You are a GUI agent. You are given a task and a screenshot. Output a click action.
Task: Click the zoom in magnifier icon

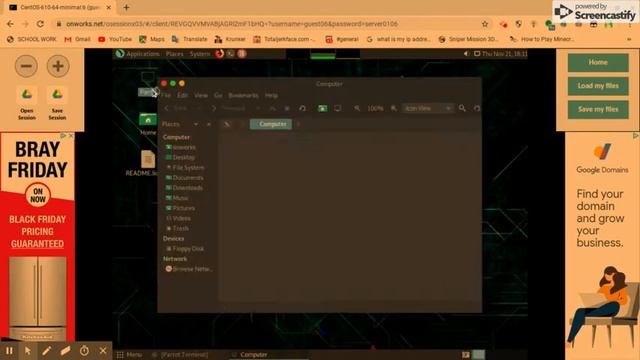click(393, 108)
